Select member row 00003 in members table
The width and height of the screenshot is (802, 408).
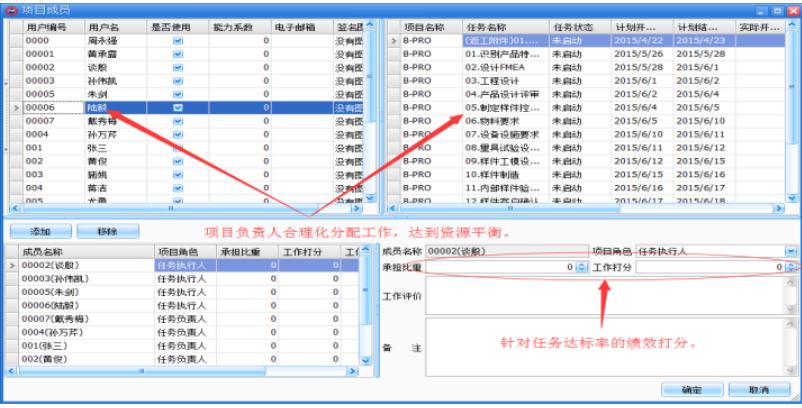(182, 279)
